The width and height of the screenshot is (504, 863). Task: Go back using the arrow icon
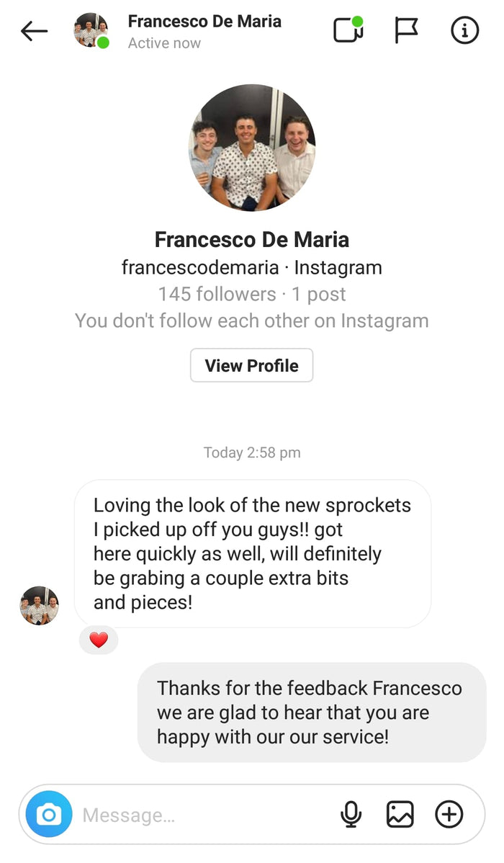(34, 31)
